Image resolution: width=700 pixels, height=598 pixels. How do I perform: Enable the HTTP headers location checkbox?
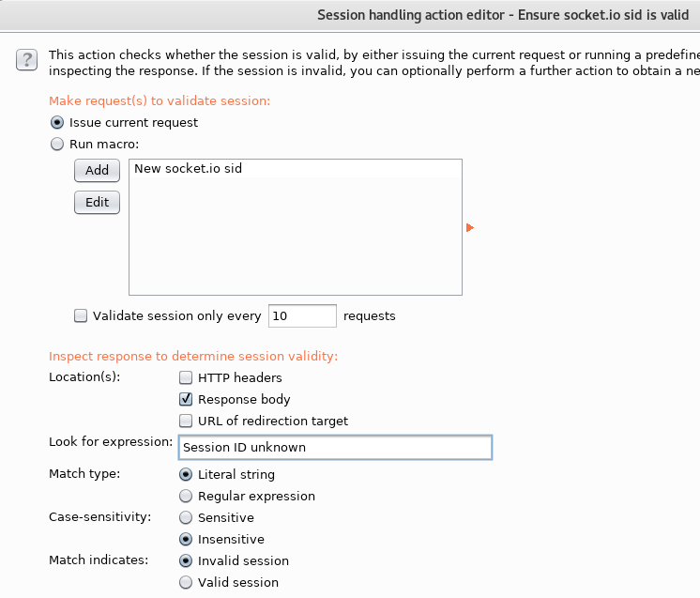point(186,377)
